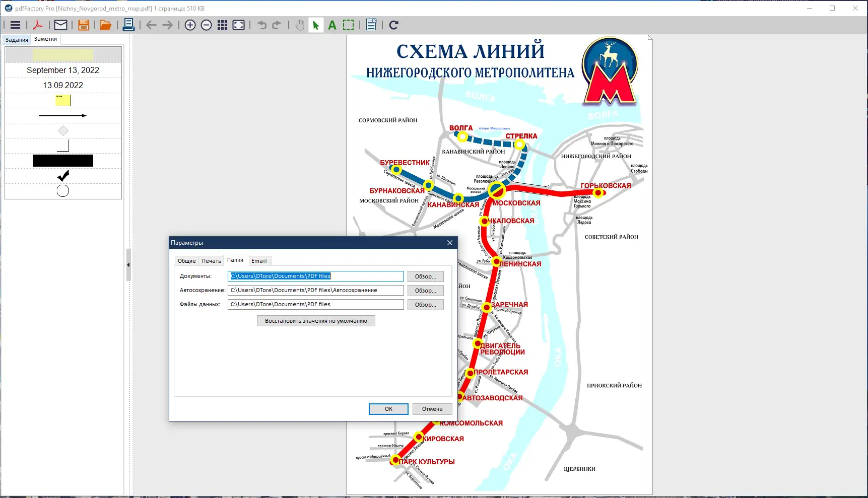868x498 pixels.
Task: Select the corner line stamp
Action: point(63,146)
